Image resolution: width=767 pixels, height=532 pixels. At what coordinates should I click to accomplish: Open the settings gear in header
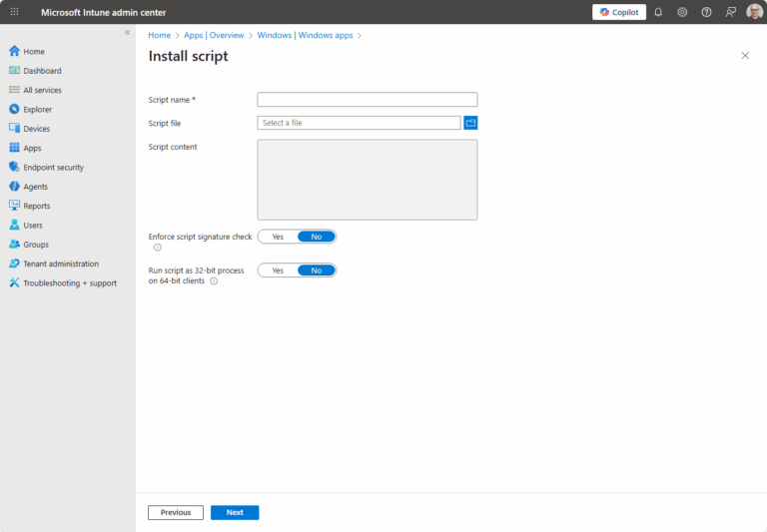pyautogui.click(x=682, y=12)
